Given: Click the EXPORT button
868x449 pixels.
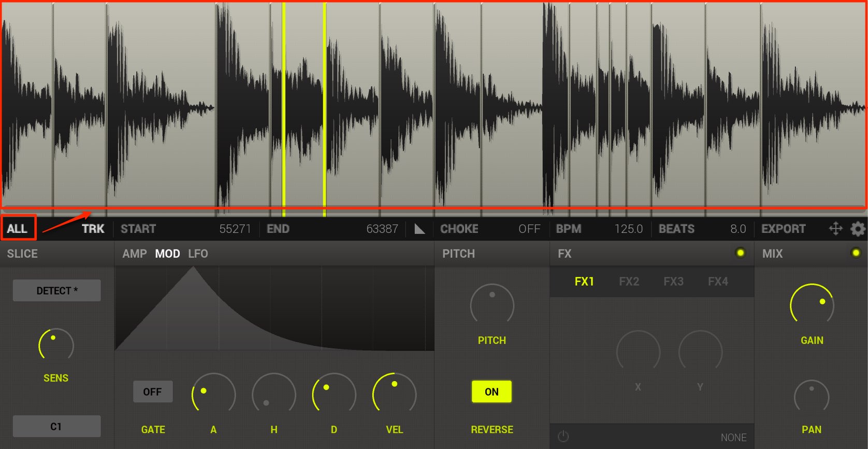Looking at the screenshot, I should pos(783,229).
